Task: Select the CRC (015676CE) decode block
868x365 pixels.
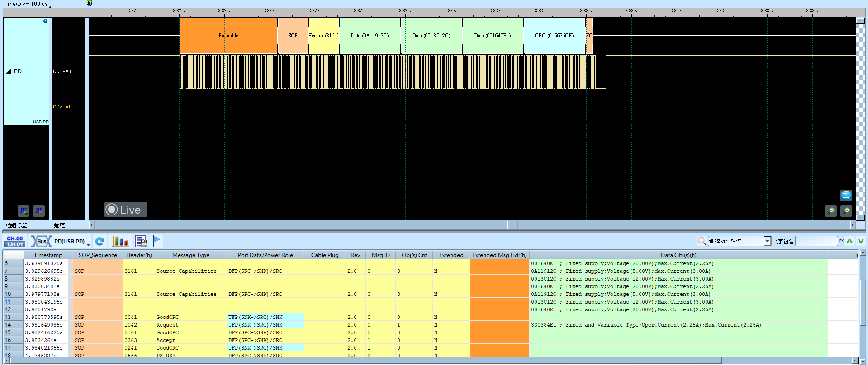Action: click(554, 36)
